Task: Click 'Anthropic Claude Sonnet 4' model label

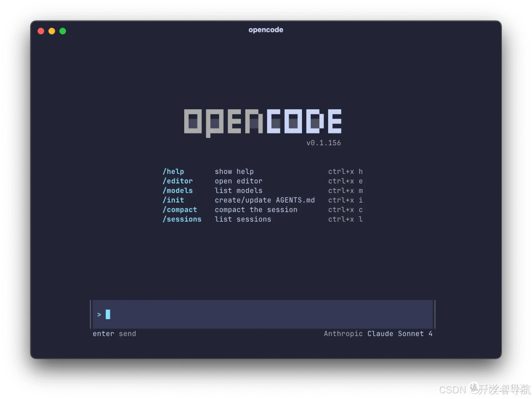Action: tap(378, 334)
